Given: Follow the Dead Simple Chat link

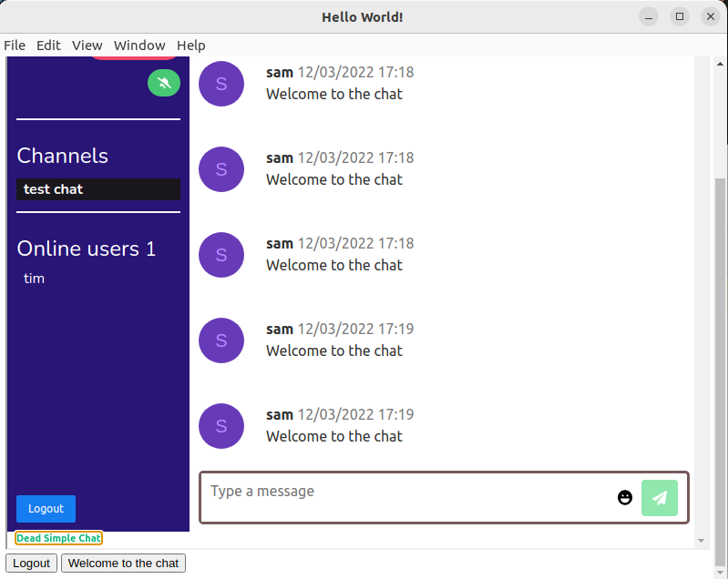Looking at the screenshot, I should [x=59, y=538].
